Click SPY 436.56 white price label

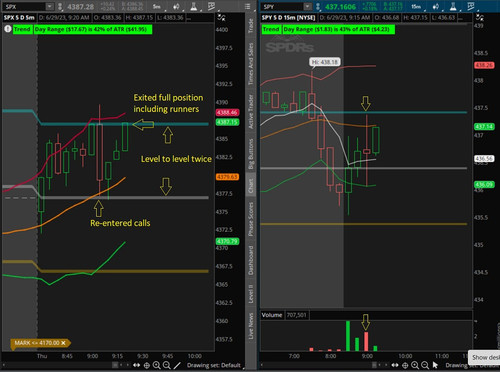484,159
